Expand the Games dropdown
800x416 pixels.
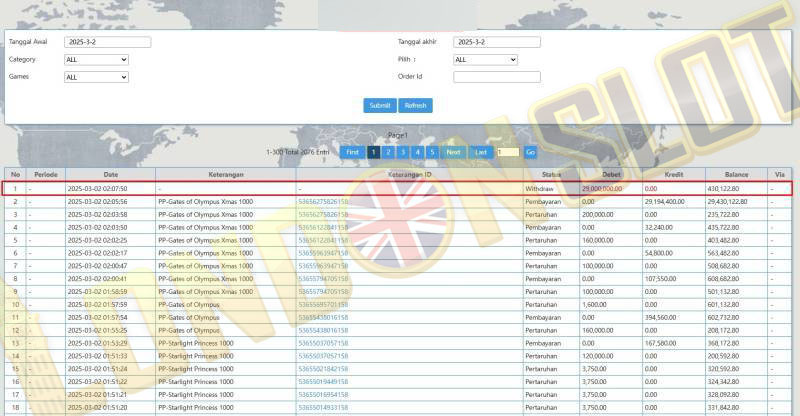coord(96,77)
